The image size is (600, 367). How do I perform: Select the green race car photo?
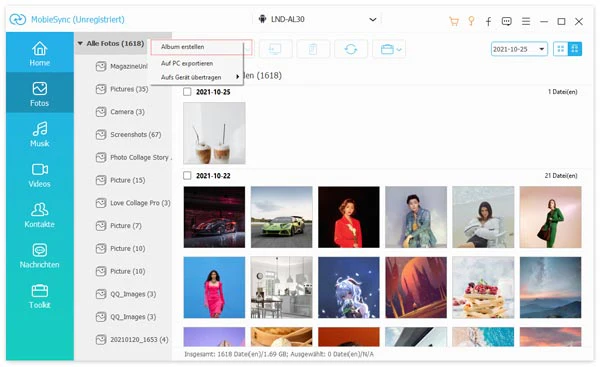coord(282,217)
